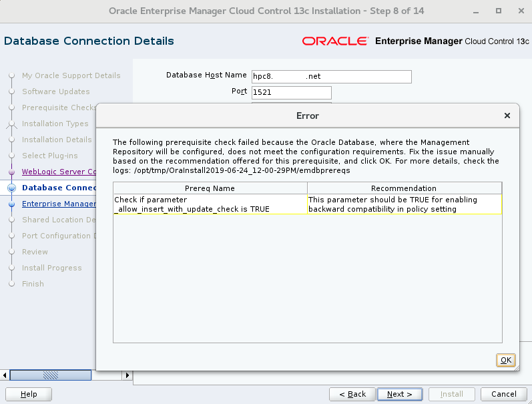Viewport: 532px width, 404px height.
Task: Select the Prerequisite Checks step
Action: coord(59,108)
